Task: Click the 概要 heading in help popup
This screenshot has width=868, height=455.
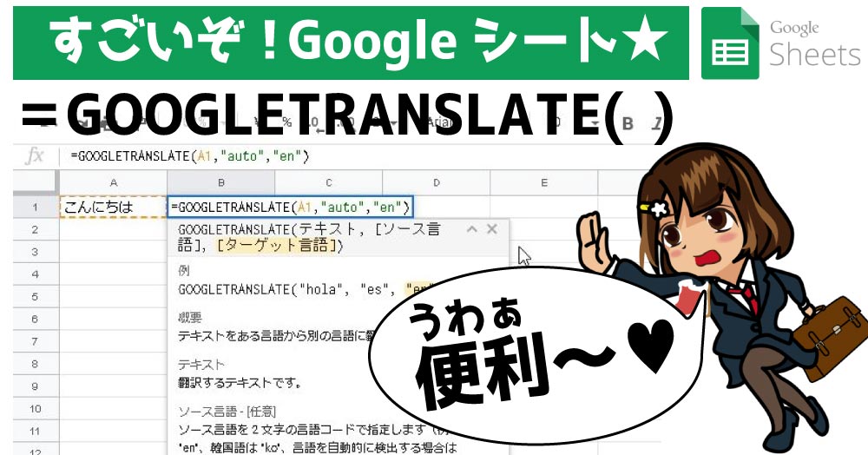Action: coord(190,317)
